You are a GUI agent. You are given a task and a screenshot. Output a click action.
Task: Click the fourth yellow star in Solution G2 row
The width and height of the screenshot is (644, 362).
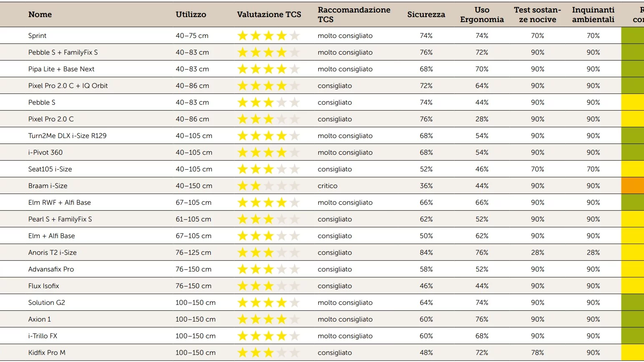point(282,303)
